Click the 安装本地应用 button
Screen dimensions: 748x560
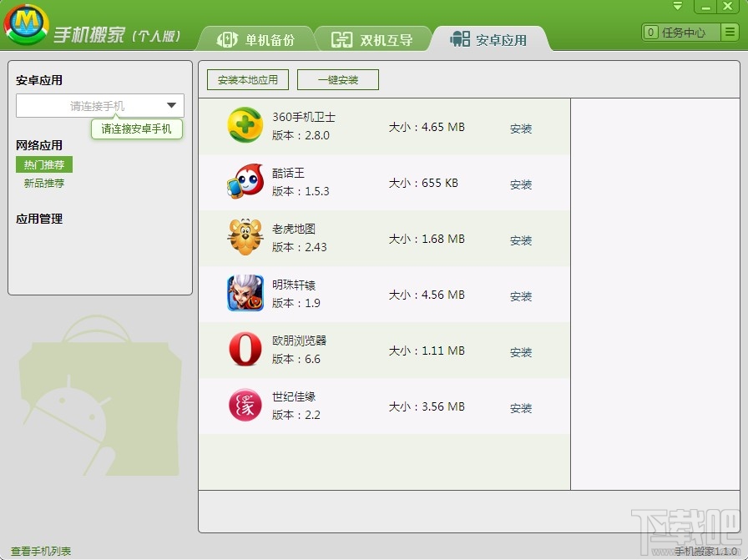(248, 79)
